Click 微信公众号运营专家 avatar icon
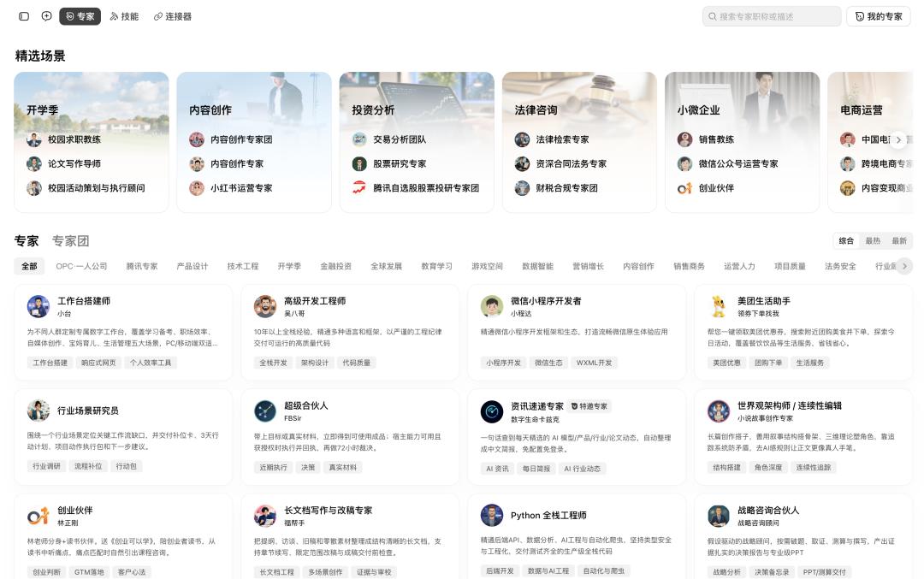This screenshot has height=579, width=924. [684, 163]
